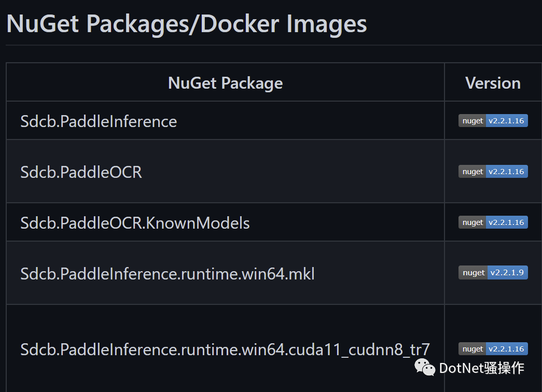Screen dimensions: 542x392
Task: Open the blue v2.2.1.16 badge for the cuda11_cudnn8_tr7 package
Action: (x=507, y=349)
